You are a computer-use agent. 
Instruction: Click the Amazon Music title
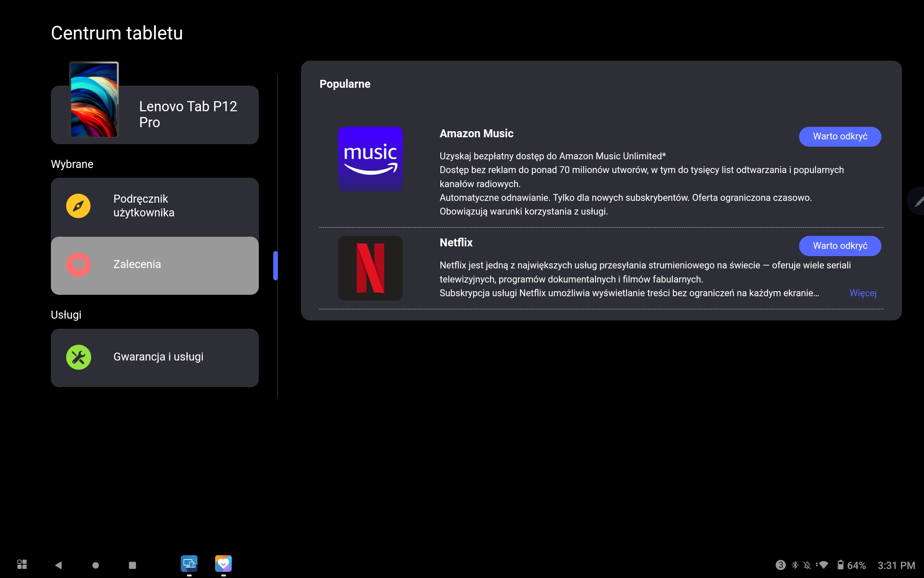pos(476,133)
